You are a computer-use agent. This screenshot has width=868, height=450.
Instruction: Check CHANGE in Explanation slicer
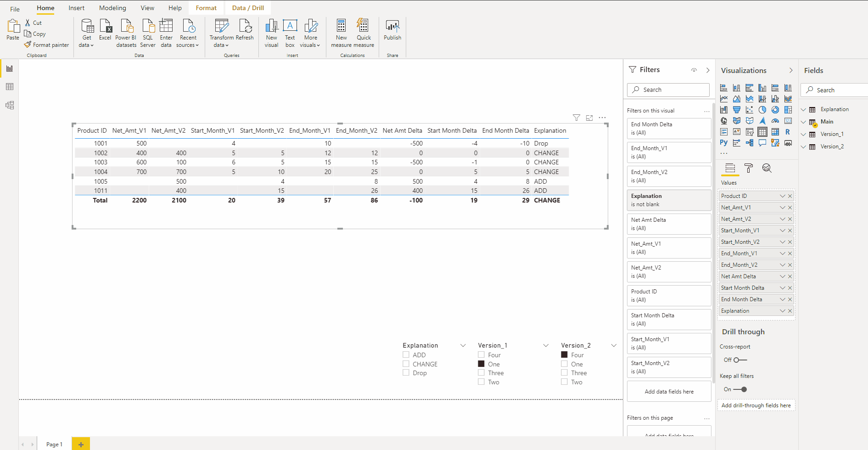[406, 364]
